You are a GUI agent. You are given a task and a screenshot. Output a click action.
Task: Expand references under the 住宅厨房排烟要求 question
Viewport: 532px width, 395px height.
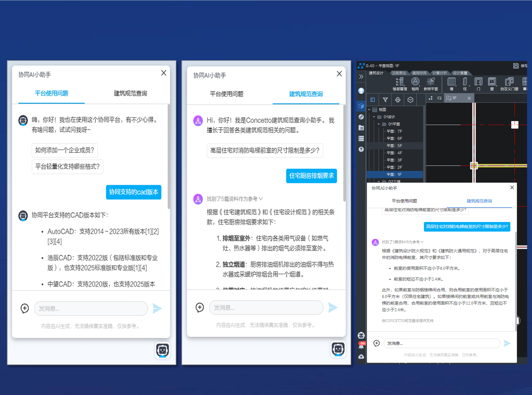pyautogui.click(x=234, y=199)
